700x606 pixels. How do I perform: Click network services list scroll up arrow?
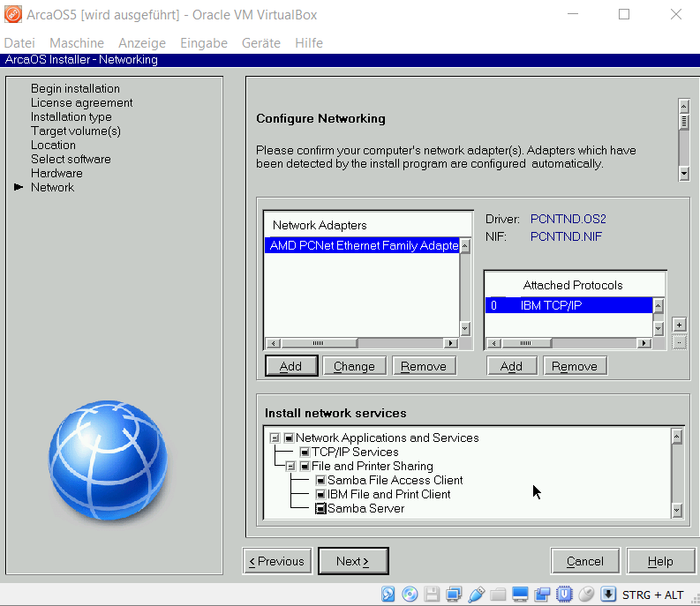point(677,437)
